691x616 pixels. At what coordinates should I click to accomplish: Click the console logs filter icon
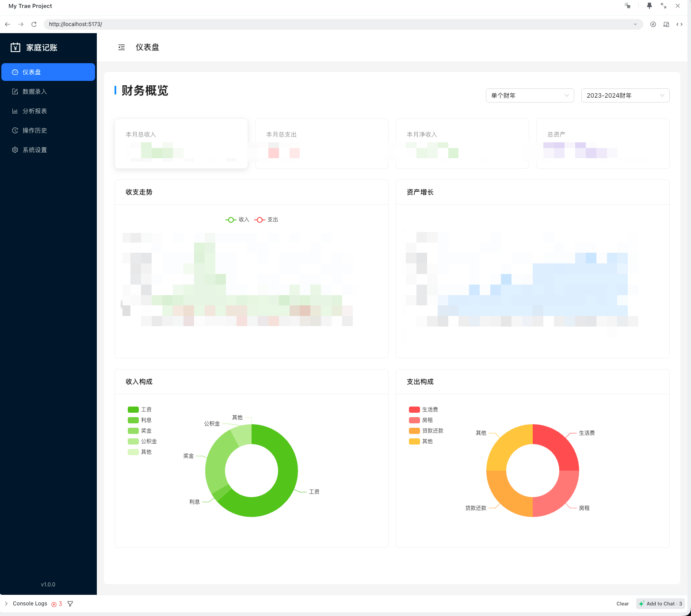70,604
